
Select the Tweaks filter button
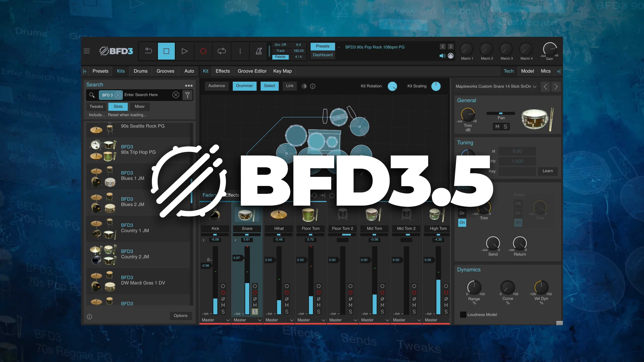[x=96, y=107]
